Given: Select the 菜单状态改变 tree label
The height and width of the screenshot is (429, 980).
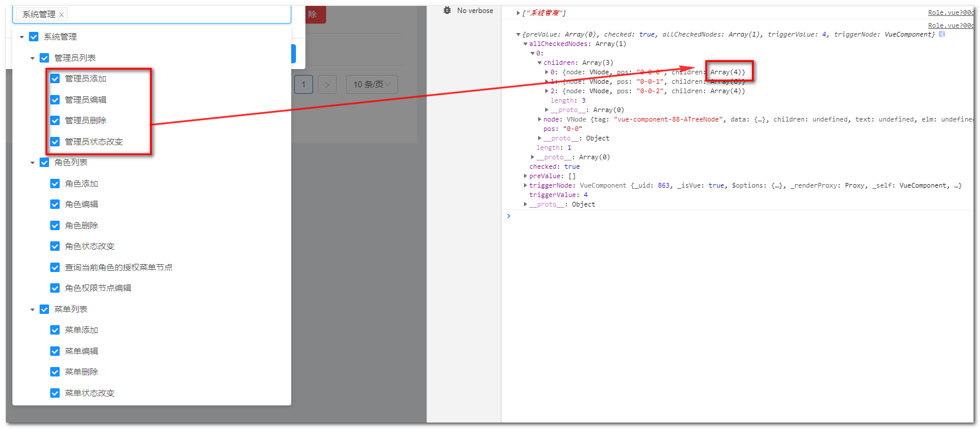Looking at the screenshot, I should [90, 393].
